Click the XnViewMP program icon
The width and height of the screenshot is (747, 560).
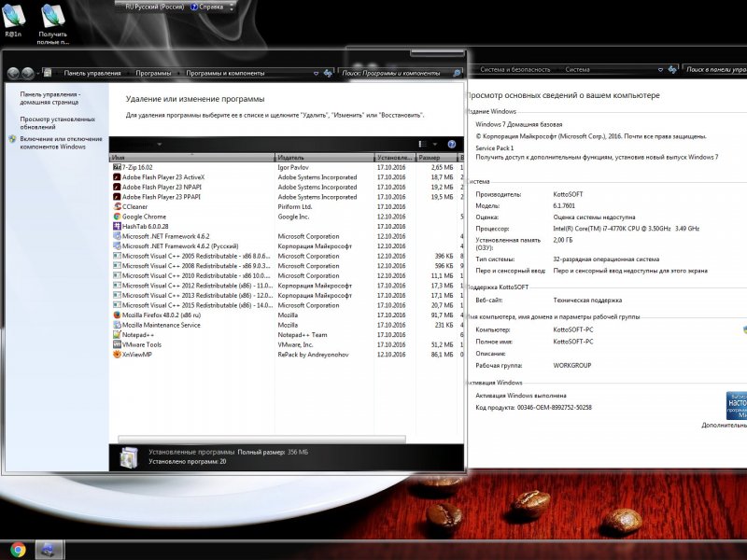pyautogui.click(x=118, y=355)
